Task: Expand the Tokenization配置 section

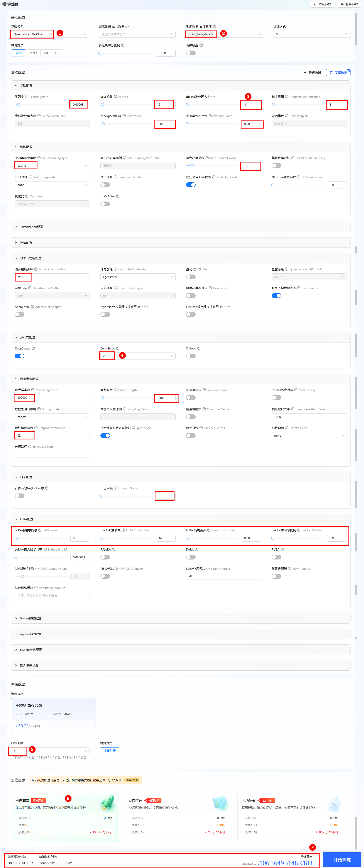Action: click(31, 227)
